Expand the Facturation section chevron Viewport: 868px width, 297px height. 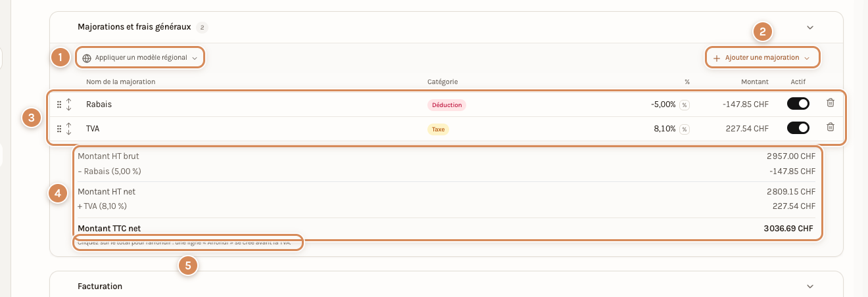click(x=810, y=286)
